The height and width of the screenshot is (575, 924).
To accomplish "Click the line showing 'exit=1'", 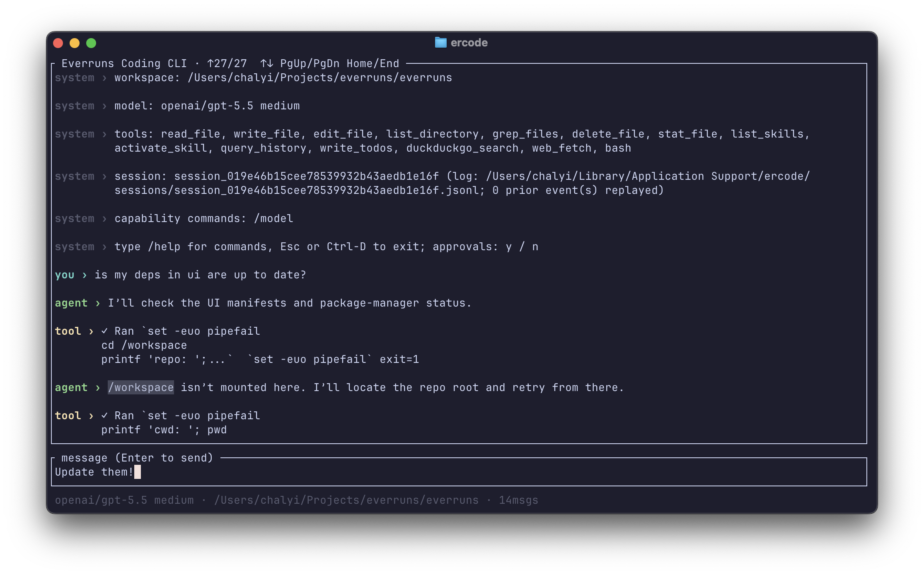I will (260, 360).
